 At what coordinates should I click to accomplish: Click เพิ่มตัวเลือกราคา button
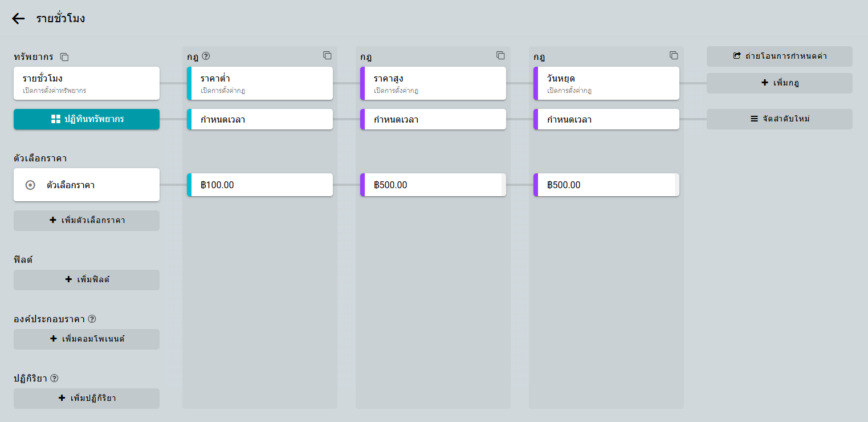tap(87, 221)
